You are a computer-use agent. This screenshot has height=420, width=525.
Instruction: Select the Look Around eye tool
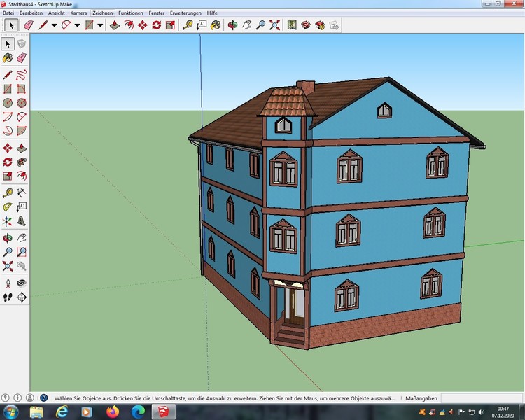click(22, 282)
